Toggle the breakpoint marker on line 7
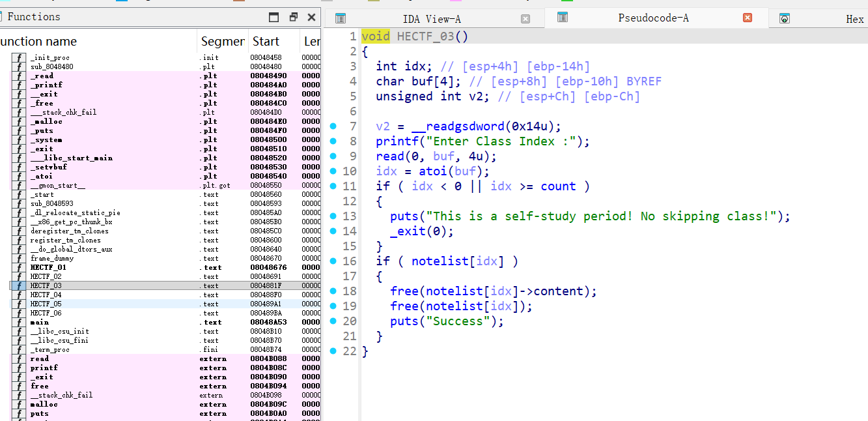The image size is (868, 421). pos(332,126)
